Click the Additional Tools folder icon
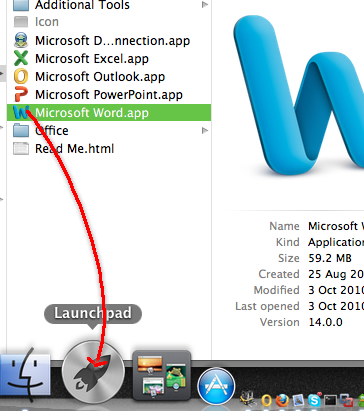 coord(21,5)
